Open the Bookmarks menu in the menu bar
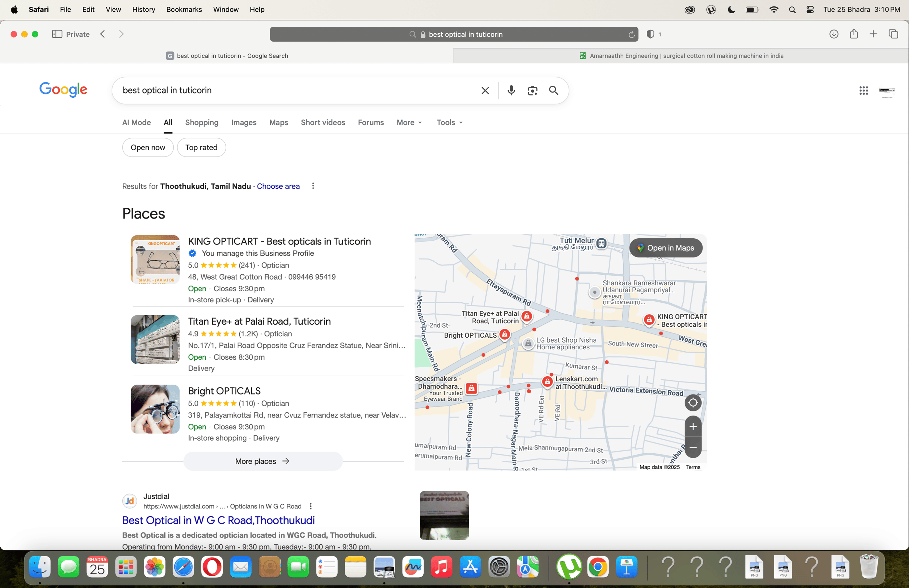Screen dimensions: 909x588 tap(184, 9)
